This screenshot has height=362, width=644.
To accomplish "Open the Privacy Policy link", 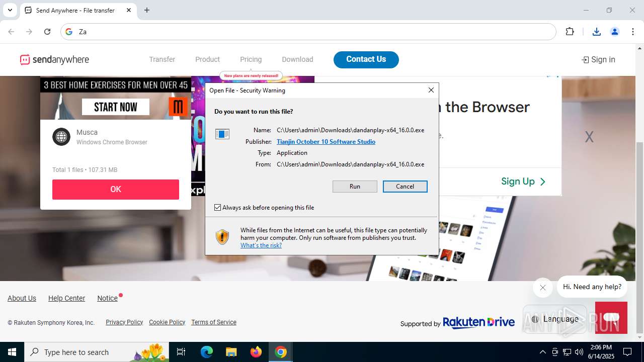I will (124, 322).
